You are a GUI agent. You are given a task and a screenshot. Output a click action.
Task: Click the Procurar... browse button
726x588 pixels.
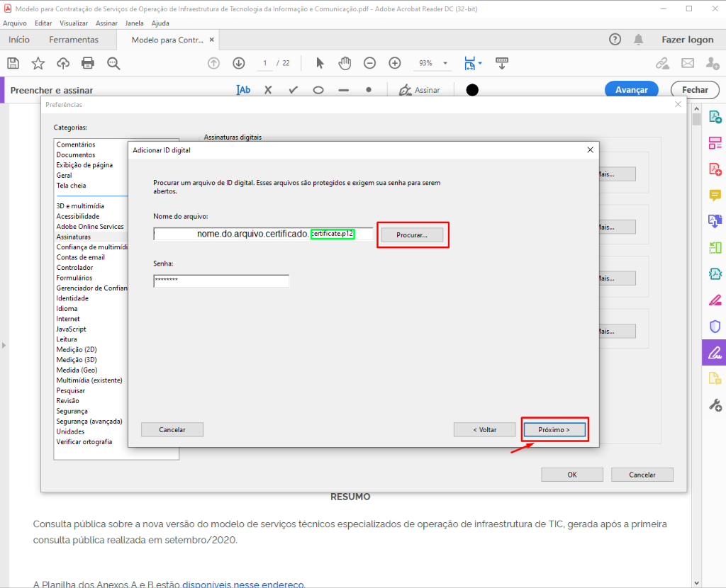pos(412,234)
